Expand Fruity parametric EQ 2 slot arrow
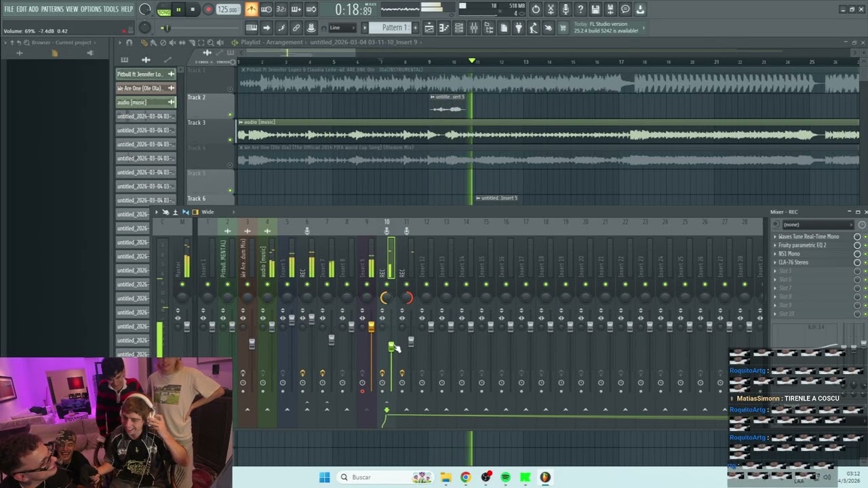 click(x=775, y=245)
